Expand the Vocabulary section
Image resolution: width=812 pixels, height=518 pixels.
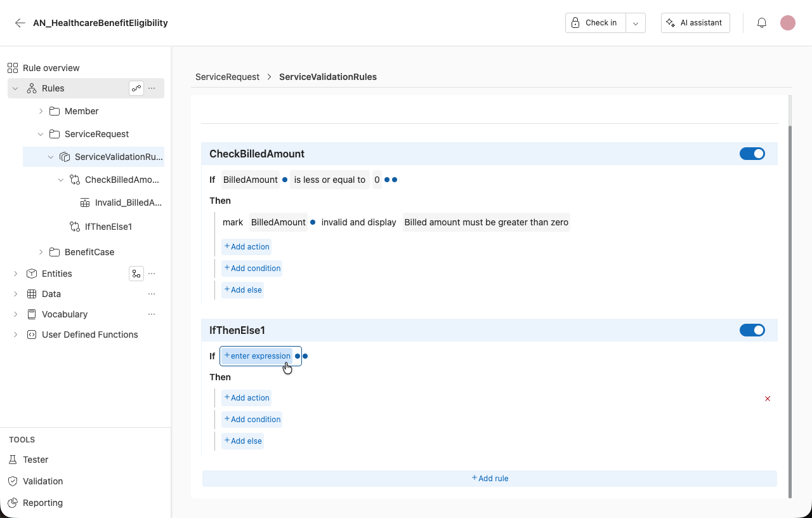[15, 314]
